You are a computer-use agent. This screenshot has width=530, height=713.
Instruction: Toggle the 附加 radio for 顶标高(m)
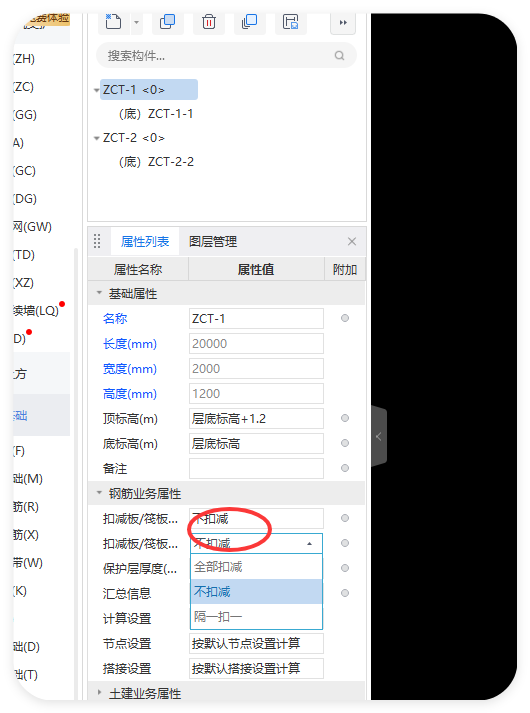click(345, 418)
